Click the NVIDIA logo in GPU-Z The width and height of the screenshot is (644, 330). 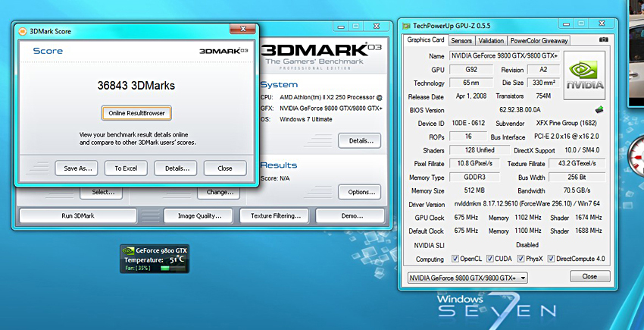(x=584, y=75)
